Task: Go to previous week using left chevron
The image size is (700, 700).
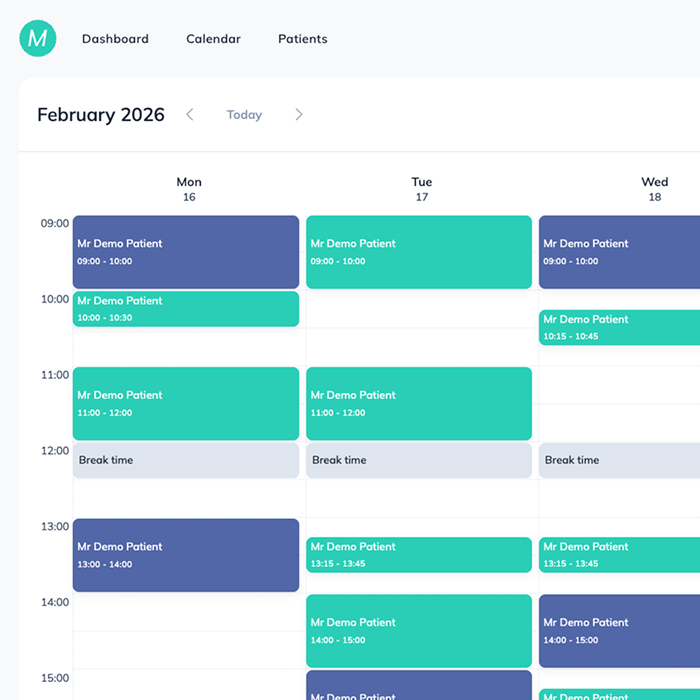Action: tap(190, 115)
